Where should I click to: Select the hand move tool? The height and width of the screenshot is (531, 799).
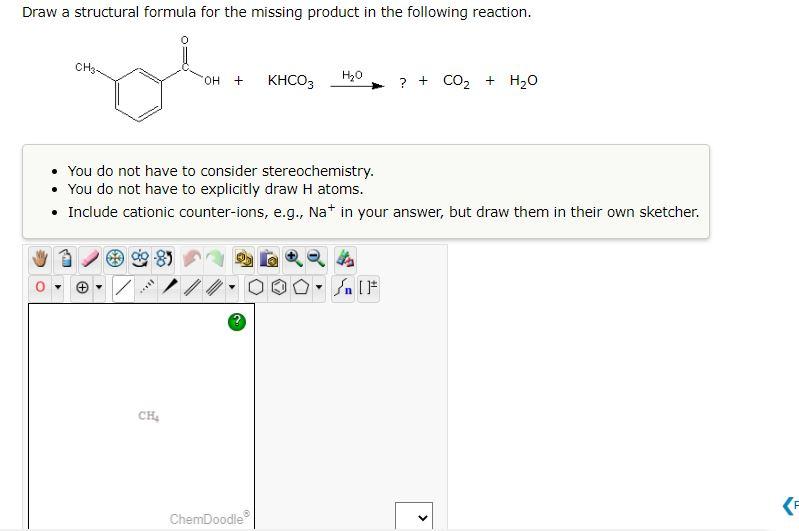[40, 259]
